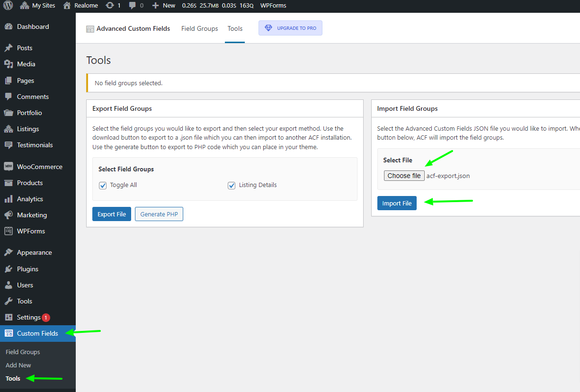
Task: Click the WooCommerce icon in sidebar
Action: pos(9,167)
